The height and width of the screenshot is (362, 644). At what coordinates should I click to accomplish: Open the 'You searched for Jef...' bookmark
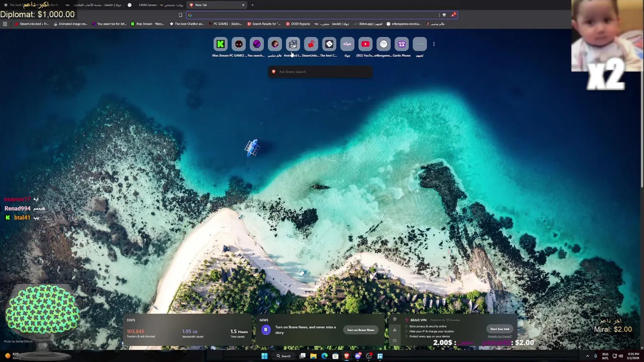109,24
